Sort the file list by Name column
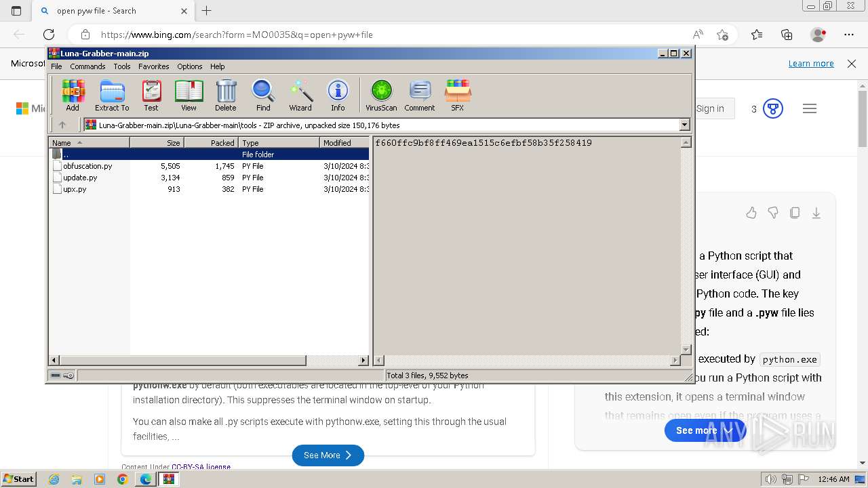The width and height of the screenshot is (868, 488). [x=90, y=142]
